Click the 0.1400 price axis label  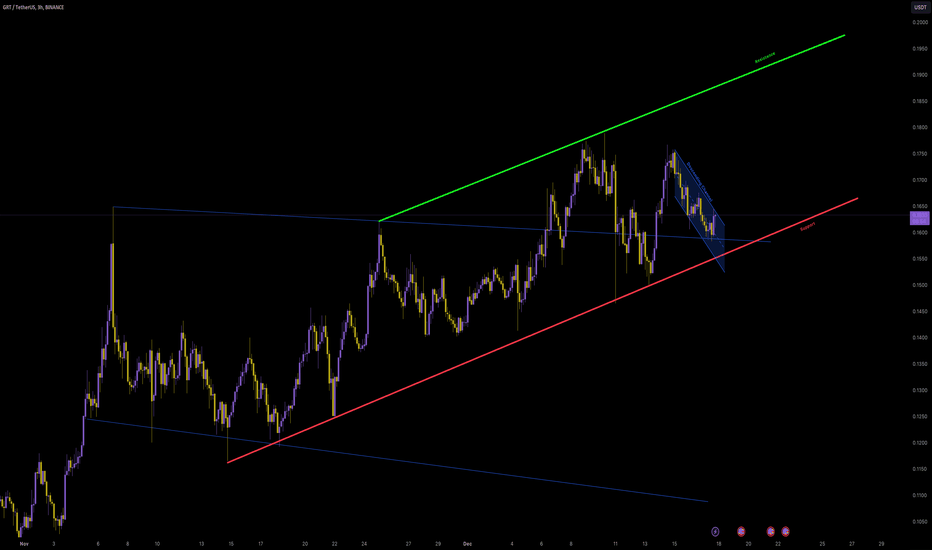(x=920, y=337)
